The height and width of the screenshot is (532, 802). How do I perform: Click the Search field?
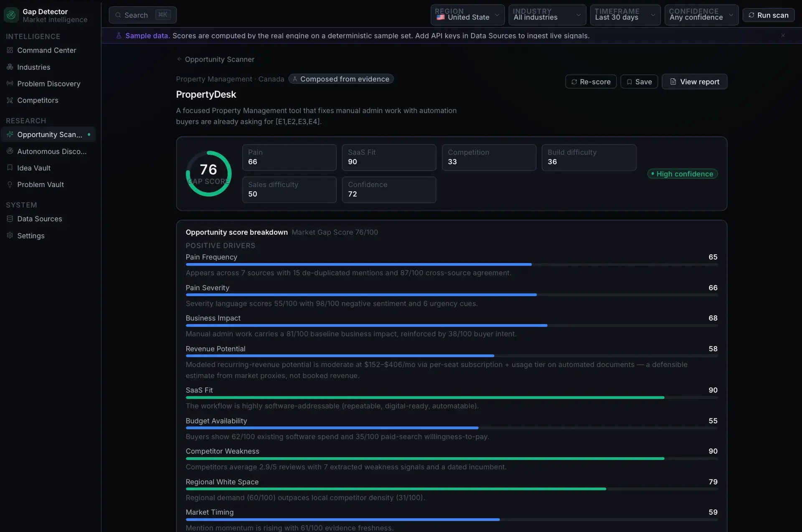point(142,15)
